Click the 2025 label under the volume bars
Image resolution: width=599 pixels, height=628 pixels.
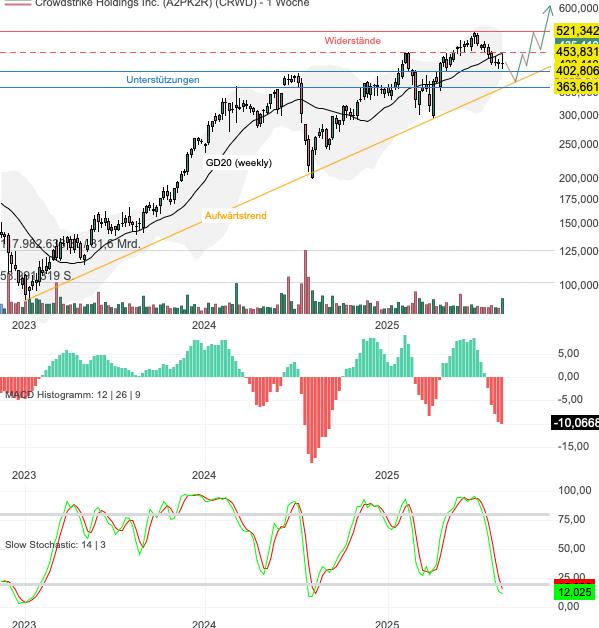tap(387, 325)
